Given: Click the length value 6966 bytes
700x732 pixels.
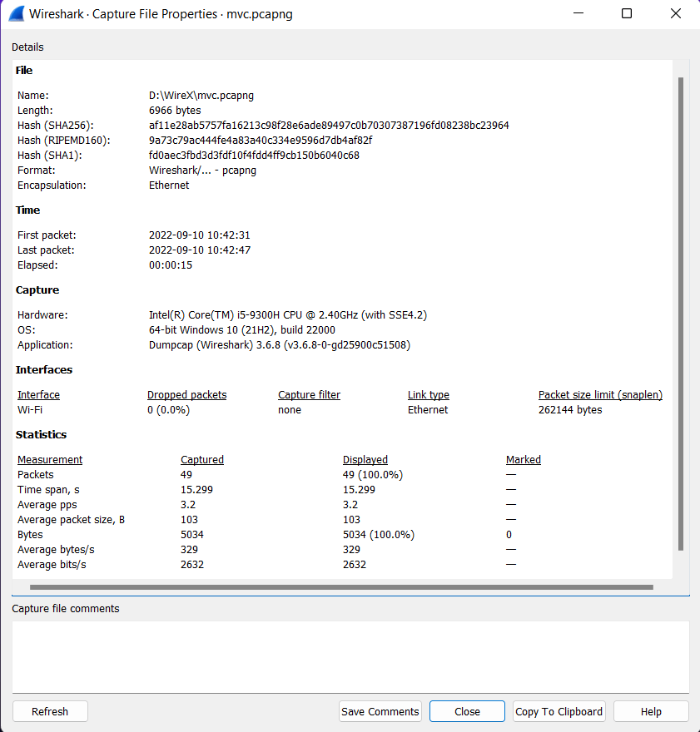Looking at the screenshot, I should coord(175,110).
